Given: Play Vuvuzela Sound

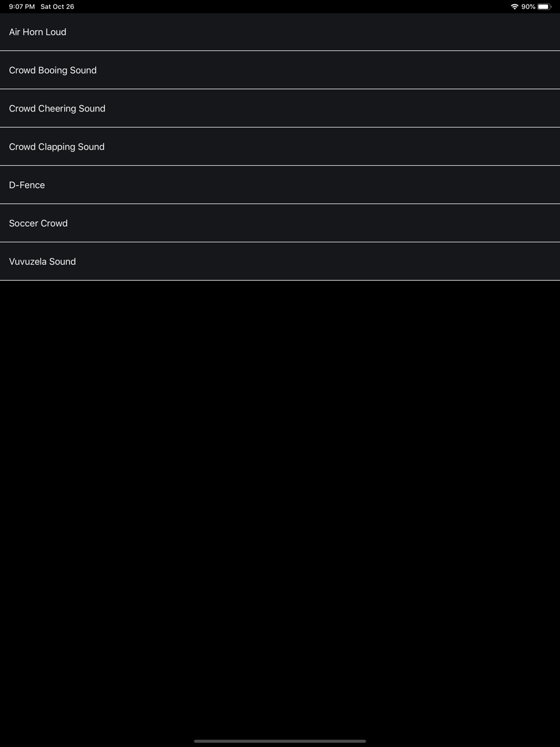Looking at the screenshot, I should tap(280, 262).
